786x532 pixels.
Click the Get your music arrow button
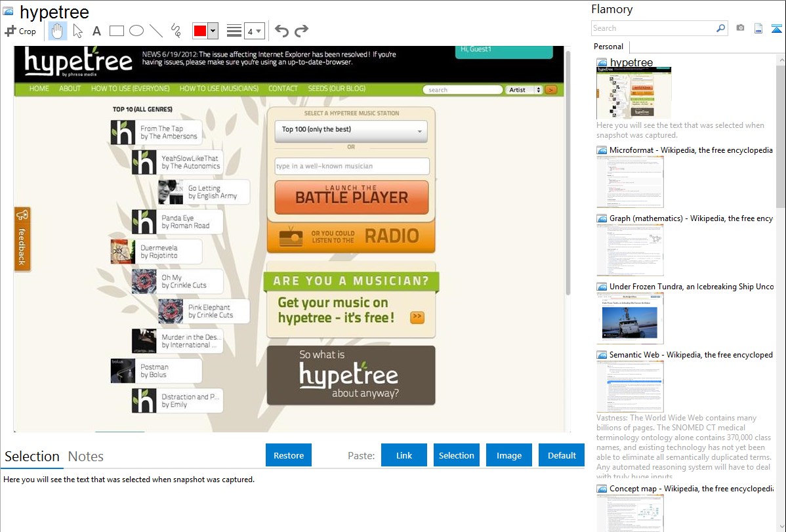tap(417, 317)
